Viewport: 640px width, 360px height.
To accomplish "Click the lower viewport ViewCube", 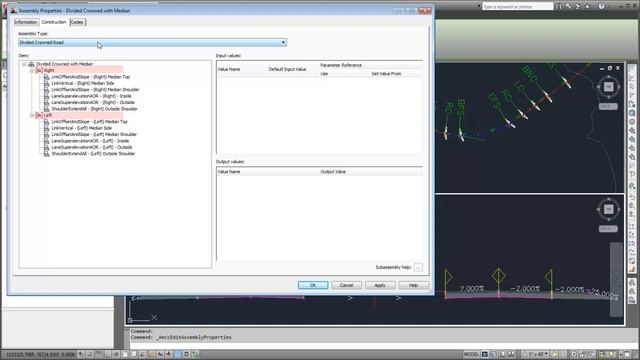I will (608, 209).
